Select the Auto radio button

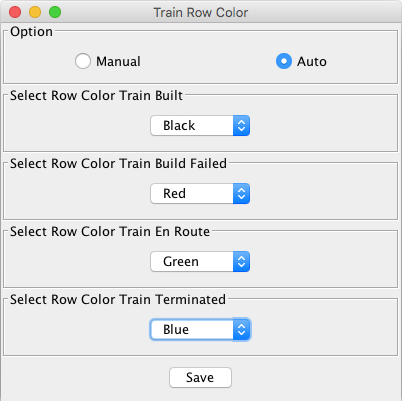point(284,61)
